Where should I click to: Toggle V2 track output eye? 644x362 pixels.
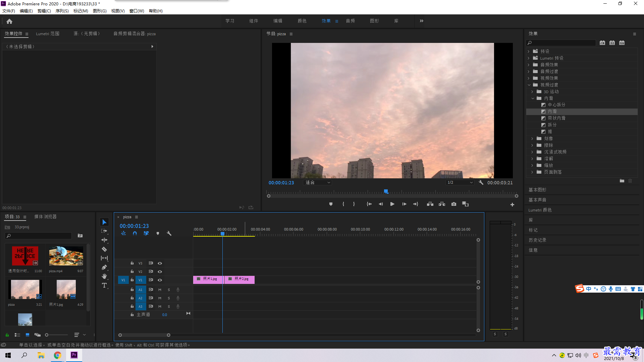160,272
